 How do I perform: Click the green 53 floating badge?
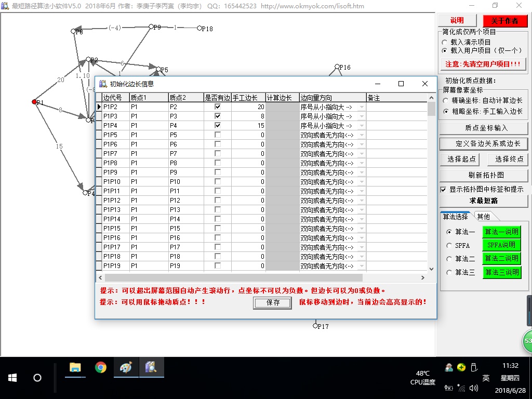point(527,341)
